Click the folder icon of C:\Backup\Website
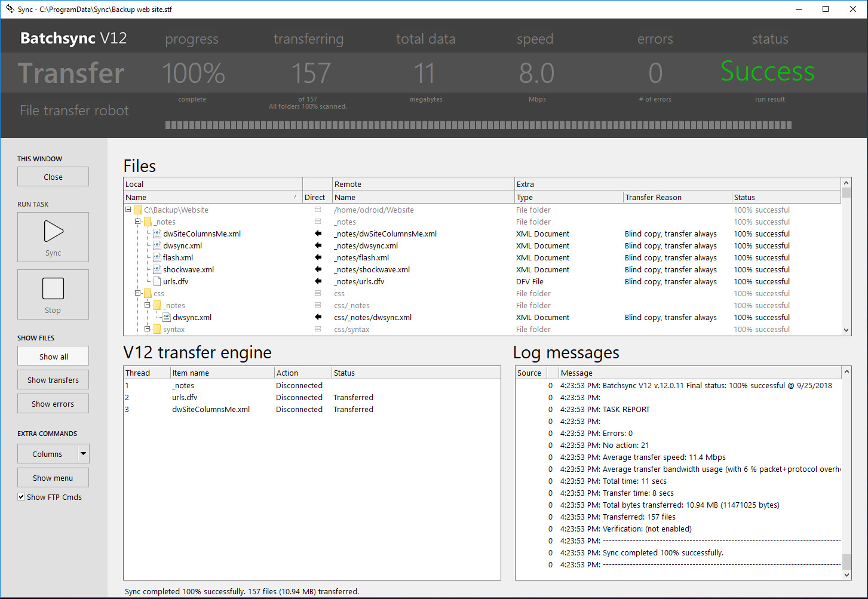The width and height of the screenshot is (868, 599). 138,210
